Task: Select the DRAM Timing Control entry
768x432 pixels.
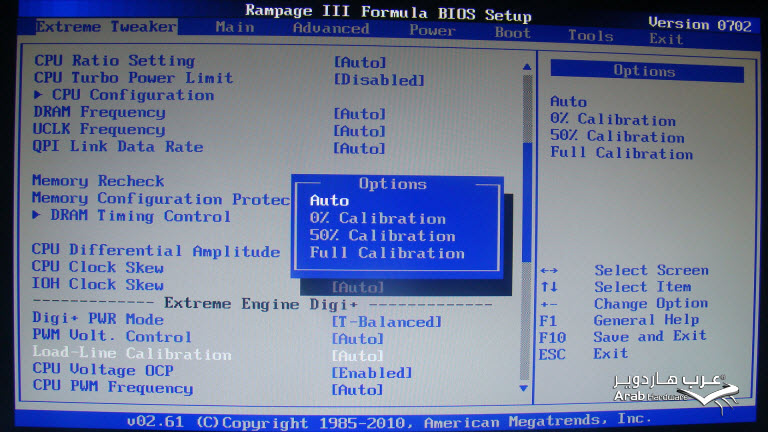Action: (x=141, y=216)
